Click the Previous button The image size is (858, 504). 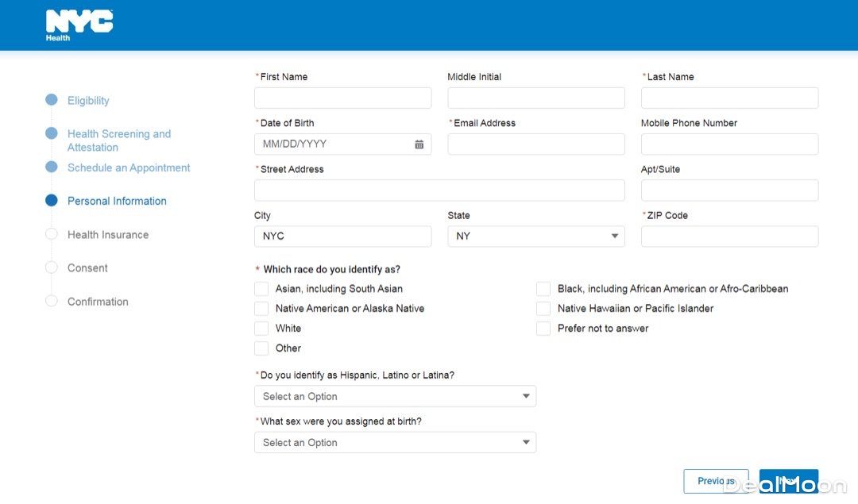click(716, 481)
